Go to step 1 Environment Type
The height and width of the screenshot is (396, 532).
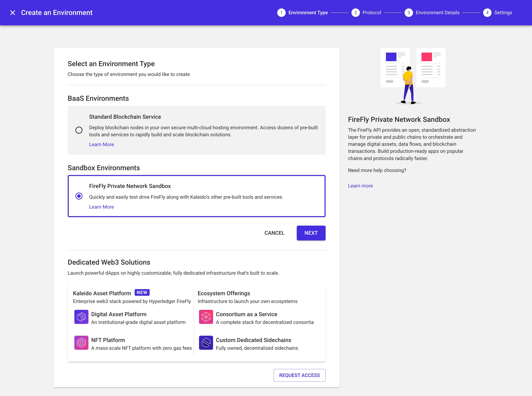click(x=302, y=13)
